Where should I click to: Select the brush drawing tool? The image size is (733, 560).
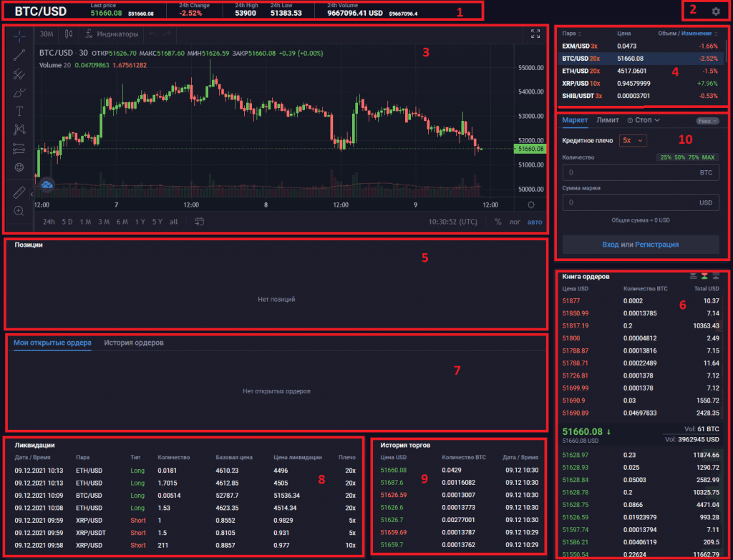click(x=19, y=92)
